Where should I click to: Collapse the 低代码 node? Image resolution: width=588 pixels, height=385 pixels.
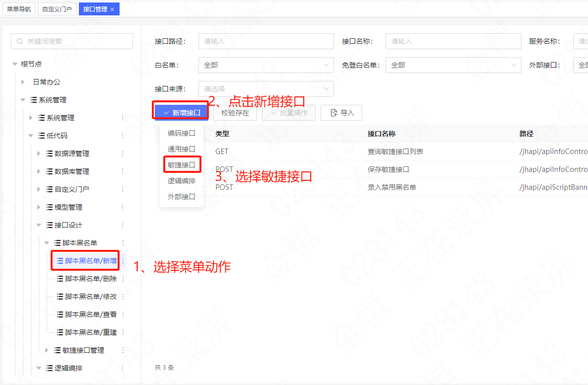31,136
